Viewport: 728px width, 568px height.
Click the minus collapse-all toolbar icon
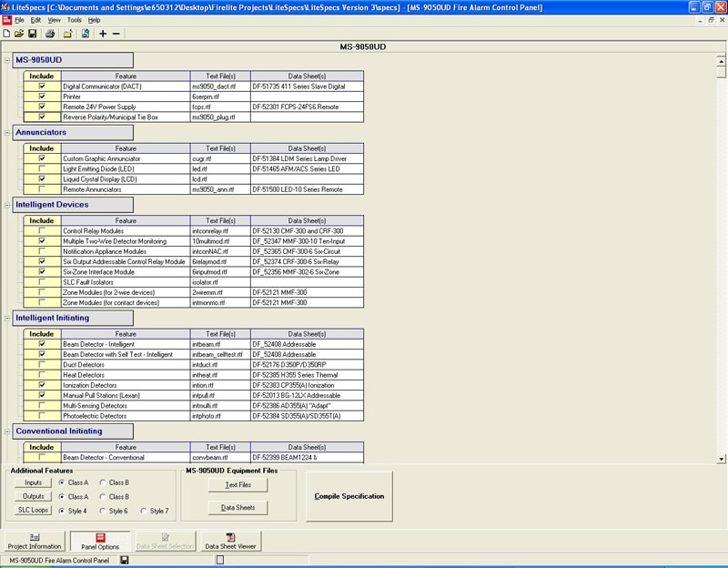coord(116,34)
